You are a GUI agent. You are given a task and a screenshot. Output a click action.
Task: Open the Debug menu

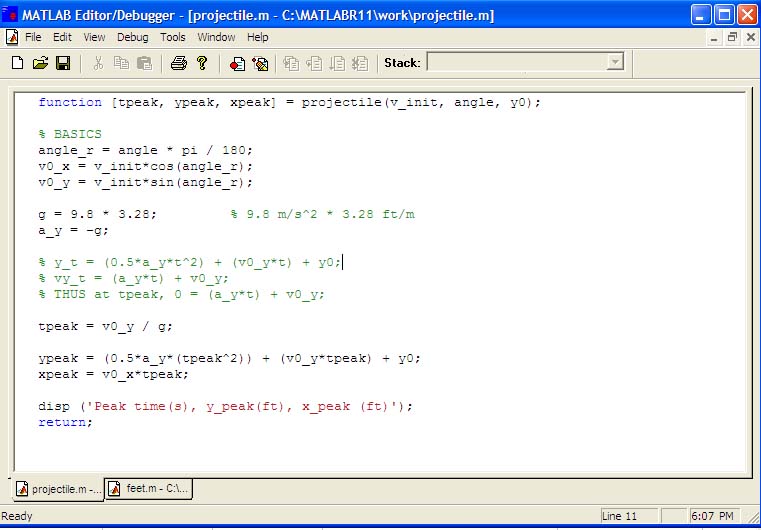132,37
